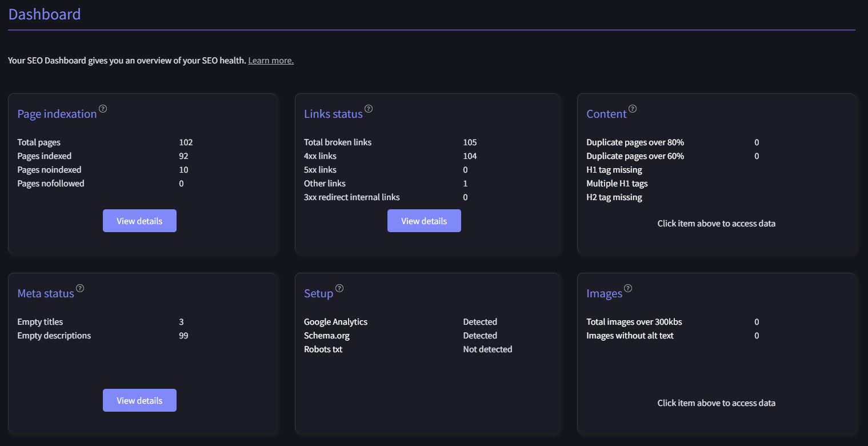Click the Schema.org label

(x=327, y=336)
